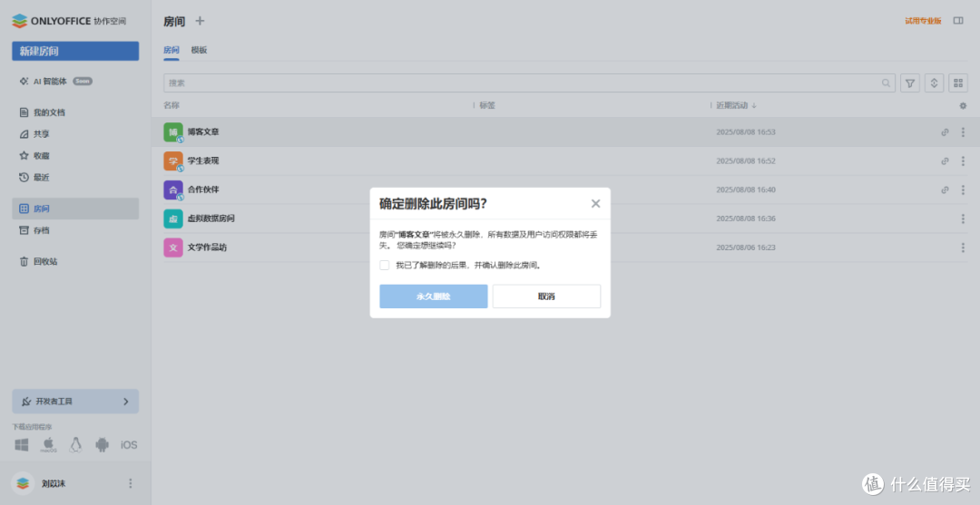The height and width of the screenshot is (505, 980).
Task: Click the search magnifier icon
Action: [887, 83]
